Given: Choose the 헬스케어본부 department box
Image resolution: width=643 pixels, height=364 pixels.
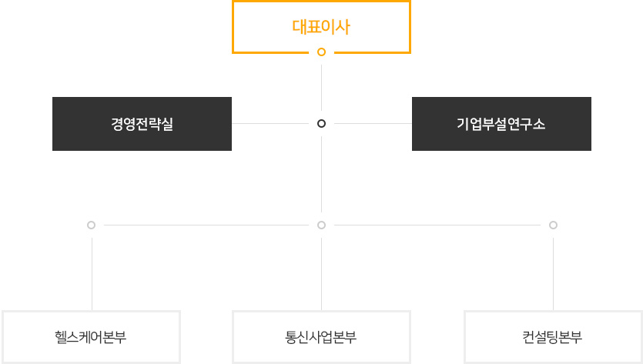Looking at the screenshot, I should [x=91, y=337].
